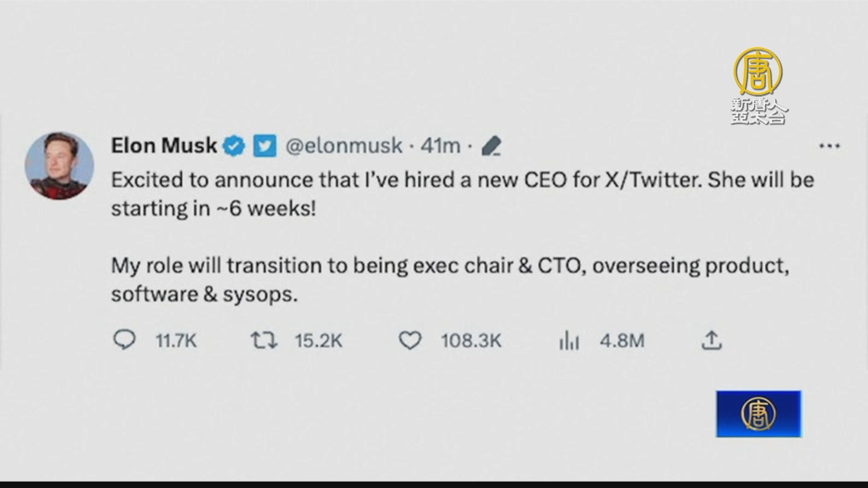The height and width of the screenshot is (488, 868).
Task: Open the @elonmusk handle link
Action: (344, 146)
